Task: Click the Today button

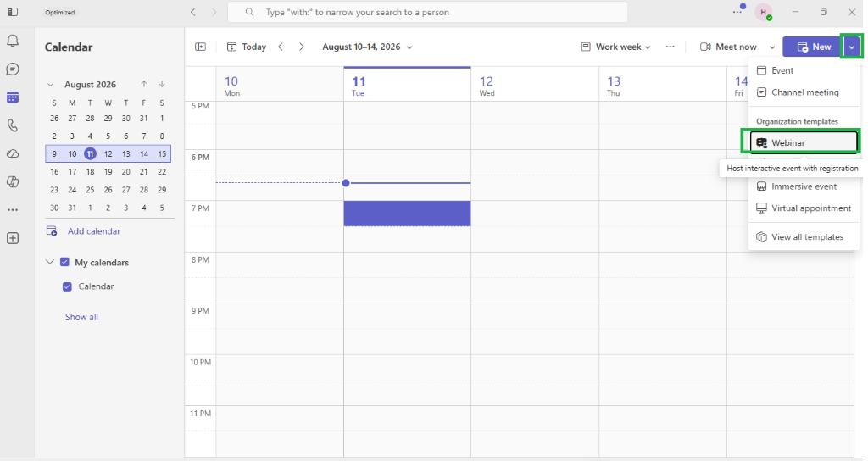Action: 247,47
